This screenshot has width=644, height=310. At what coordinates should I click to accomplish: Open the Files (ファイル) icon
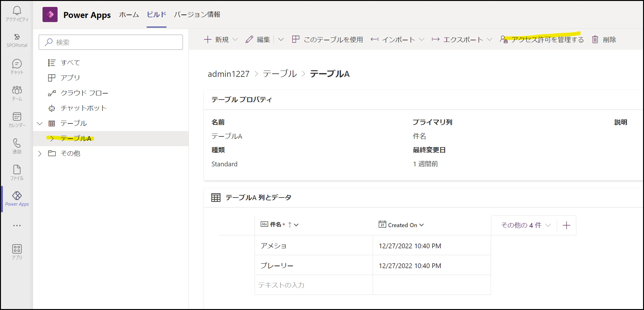coord(17,169)
